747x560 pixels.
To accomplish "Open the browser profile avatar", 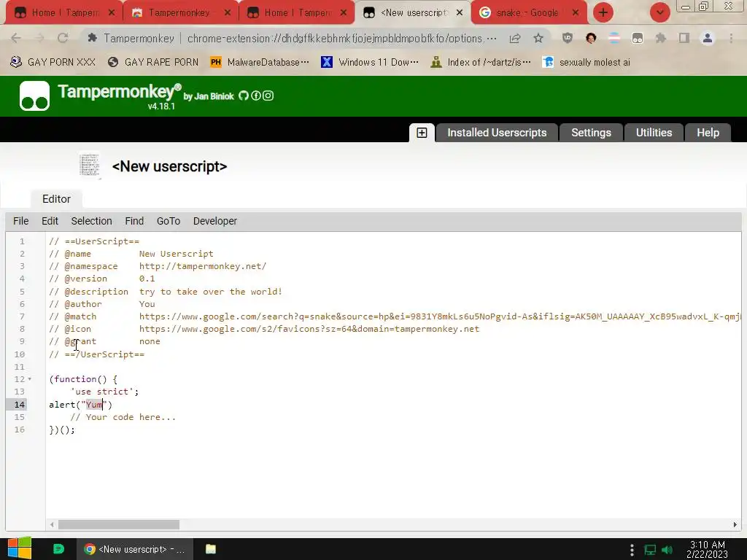I will point(708,38).
